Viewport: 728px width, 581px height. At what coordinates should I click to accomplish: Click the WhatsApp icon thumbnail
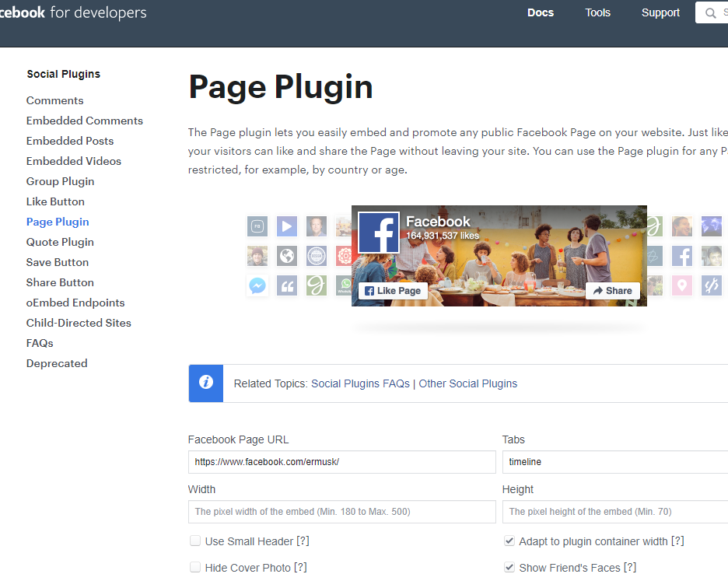[x=345, y=285]
